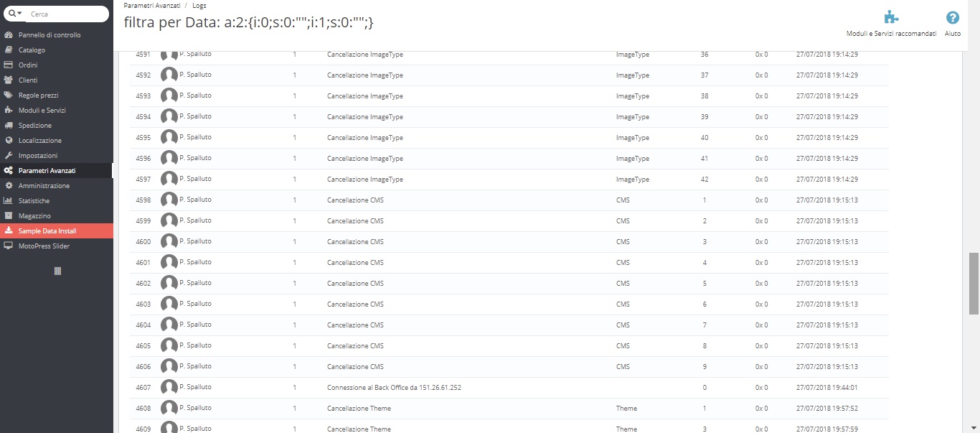Click the page title filtra per Data

(x=249, y=22)
